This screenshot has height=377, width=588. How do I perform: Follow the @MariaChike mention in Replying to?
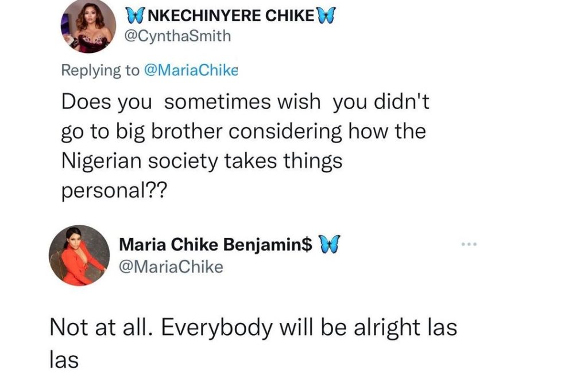[x=190, y=70]
